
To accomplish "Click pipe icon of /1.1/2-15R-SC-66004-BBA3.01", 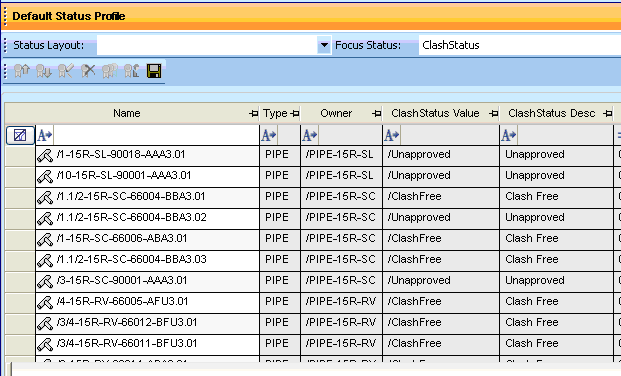I will [45, 197].
